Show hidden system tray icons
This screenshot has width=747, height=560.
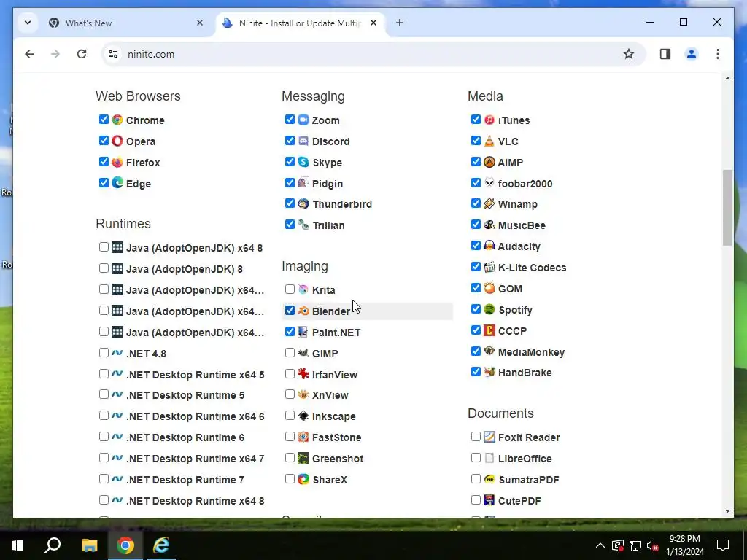(600, 545)
